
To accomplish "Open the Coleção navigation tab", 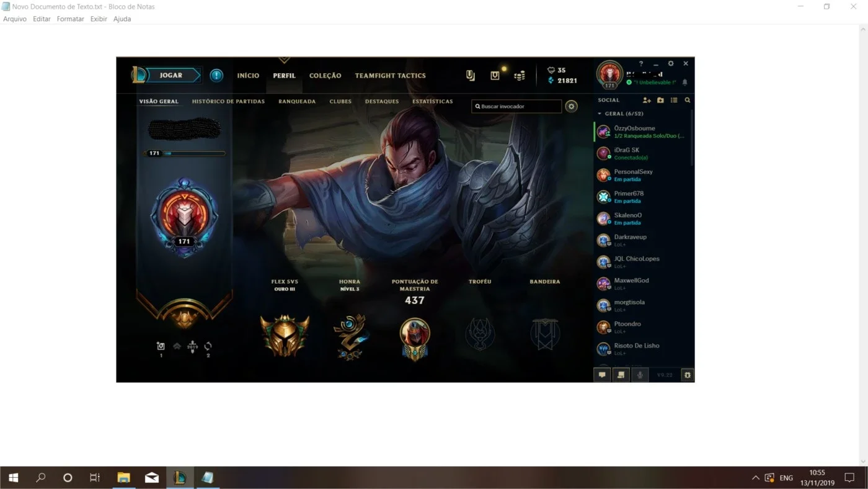I will point(325,76).
